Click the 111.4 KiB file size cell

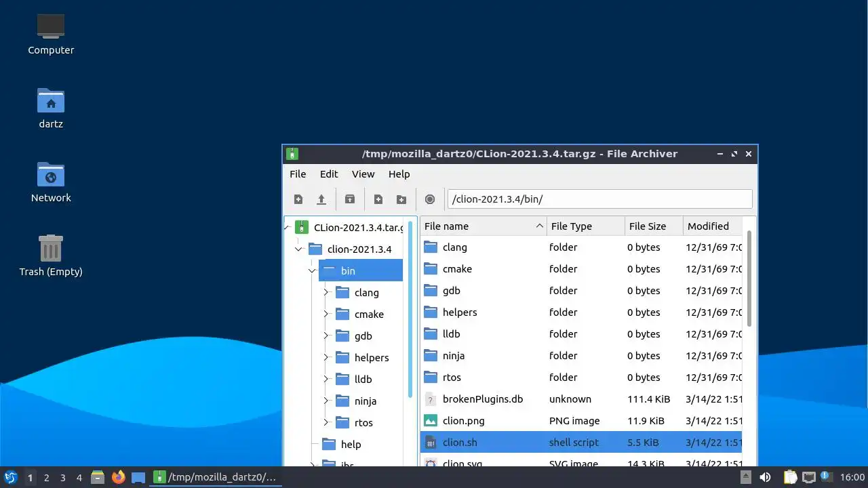pyautogui.click(x=648, y=399)
